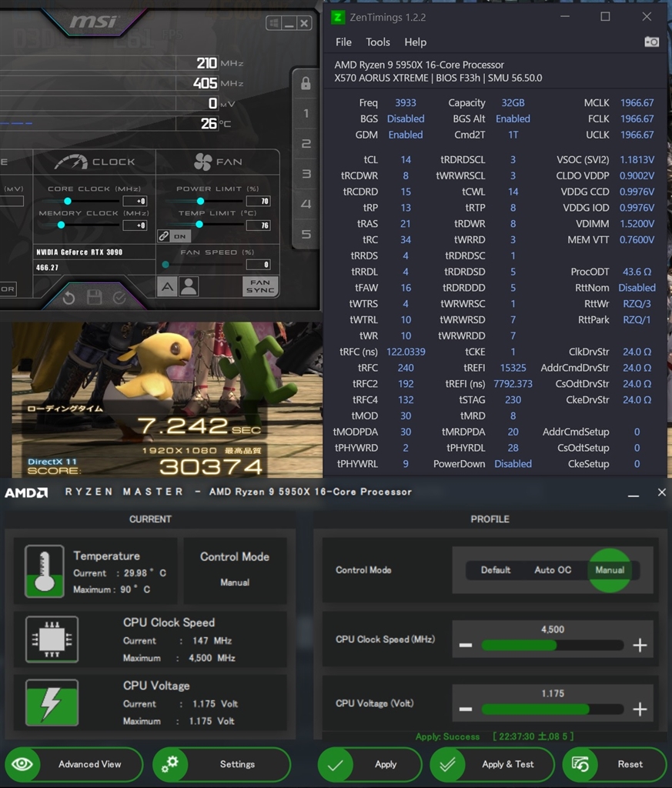Click the Ryzen Master thermometer icon
The height and width of the screenshot is (788, 672).
44,572
